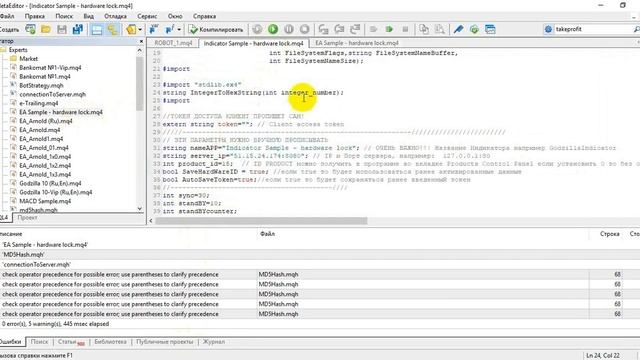640x360 pixels.
Task: Click the grey stop profiling square icon
Action: point(405,29)
